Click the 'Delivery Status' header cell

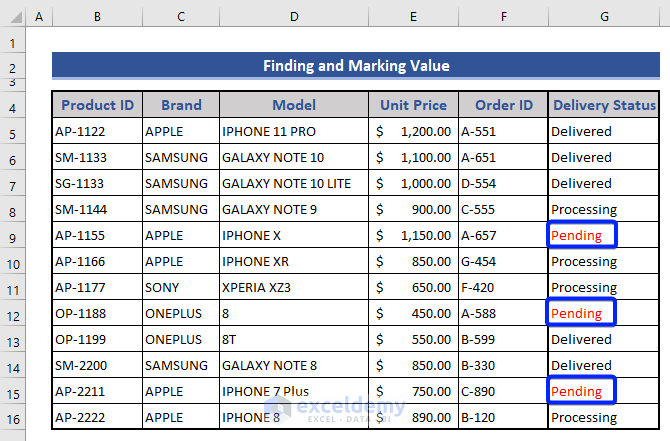point(604,105)
